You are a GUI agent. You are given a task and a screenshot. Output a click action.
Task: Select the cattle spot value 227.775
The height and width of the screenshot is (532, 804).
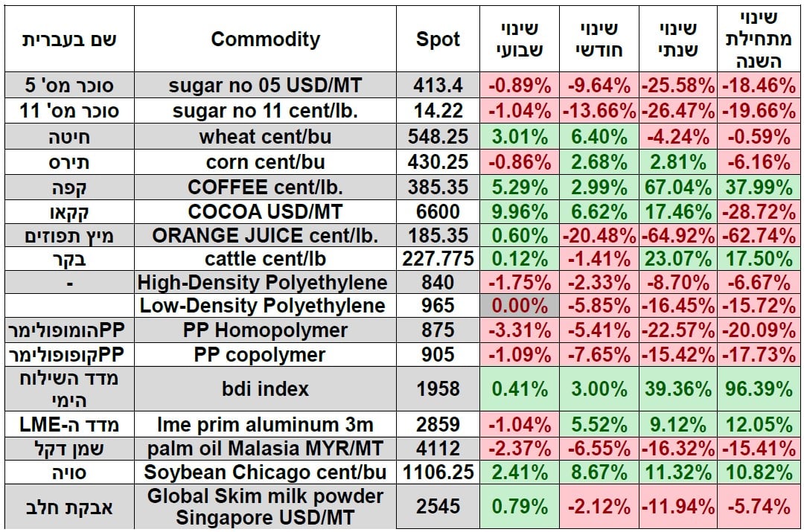[438, 260]
